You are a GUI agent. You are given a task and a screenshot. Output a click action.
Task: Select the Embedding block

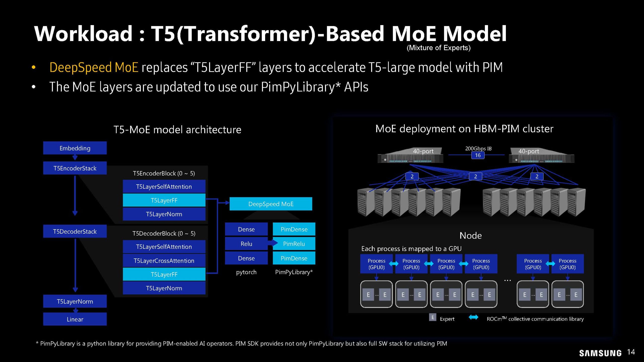pyautogui.click(x=75, y=148)
